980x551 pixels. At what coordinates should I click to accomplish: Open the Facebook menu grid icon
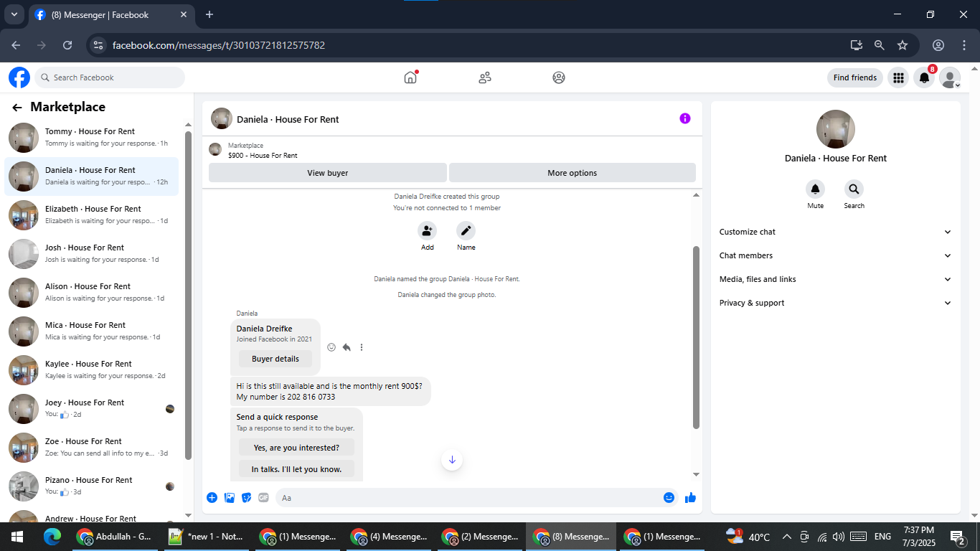[x=897, y=77]
